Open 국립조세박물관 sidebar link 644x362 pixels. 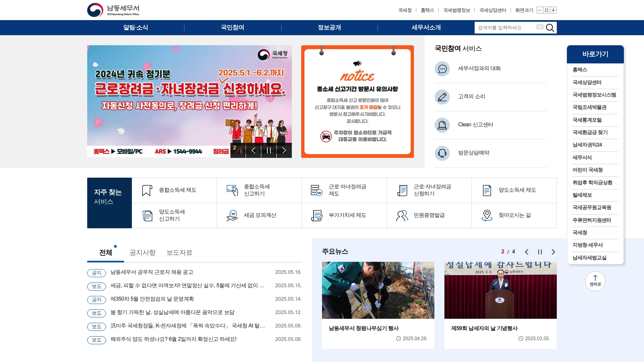pyautogui.click(x=589, y=107)
